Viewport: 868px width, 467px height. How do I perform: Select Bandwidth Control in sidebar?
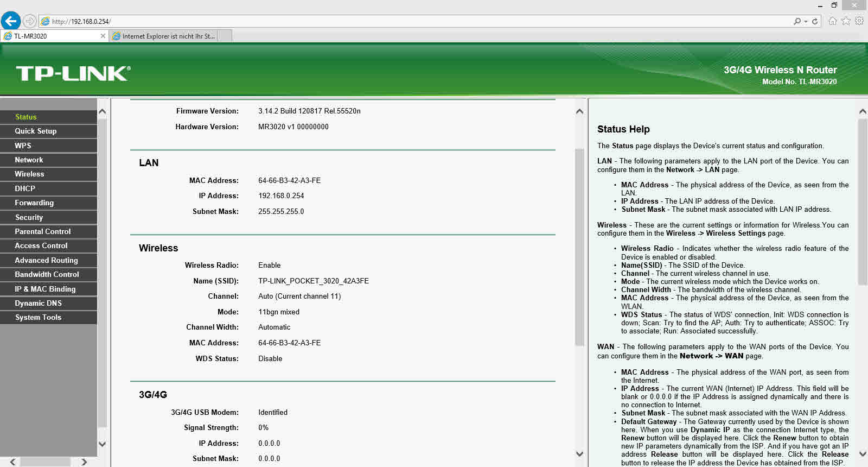[x=48, y=274]
